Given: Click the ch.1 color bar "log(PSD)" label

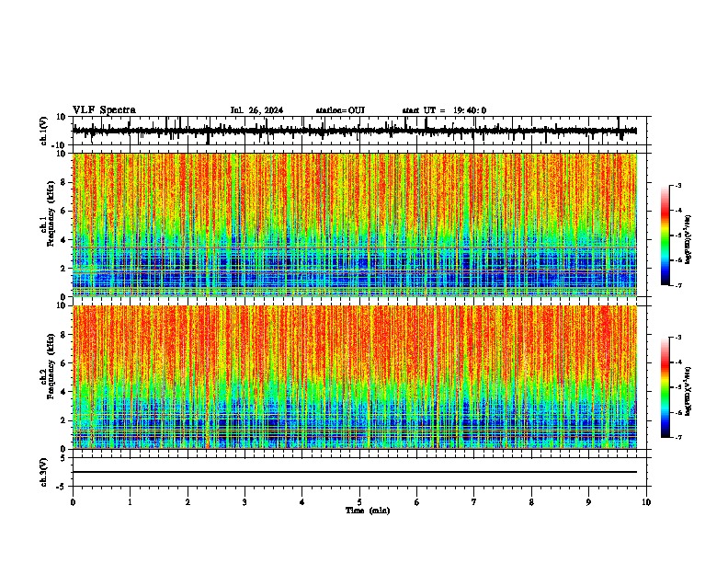Looking at the screenshot, I should [x=688, y=239].
